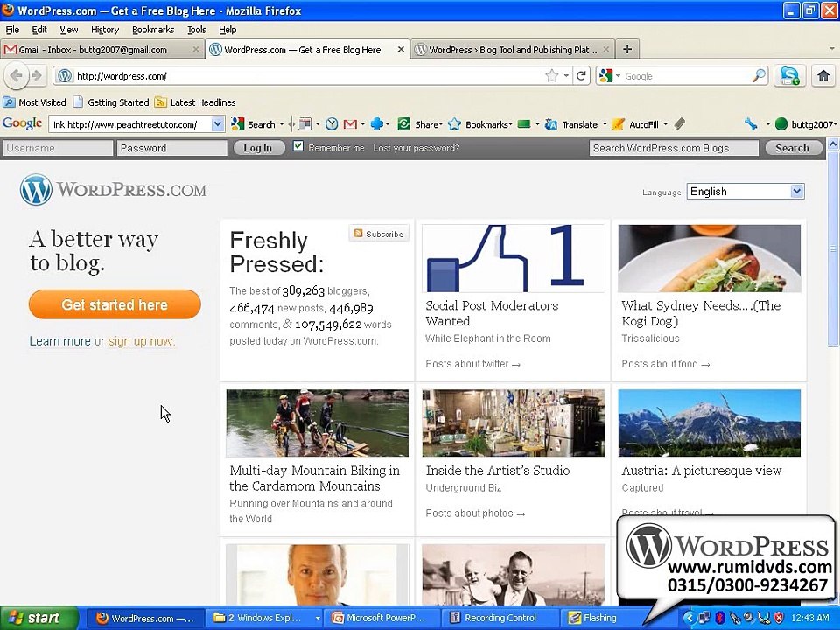Screen dimensions: 840x630
Task: Click the forward navigation arrow
Action: (x=37, y=76)
